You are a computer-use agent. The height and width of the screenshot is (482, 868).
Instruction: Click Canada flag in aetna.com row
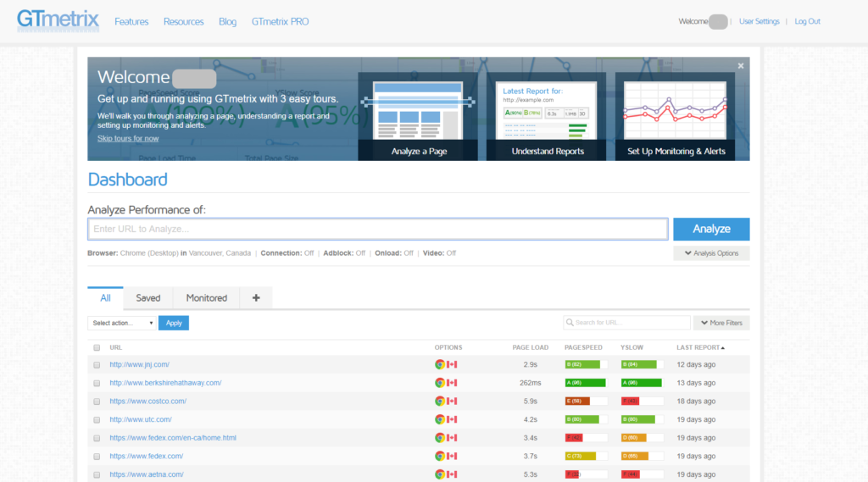(453, 474)
